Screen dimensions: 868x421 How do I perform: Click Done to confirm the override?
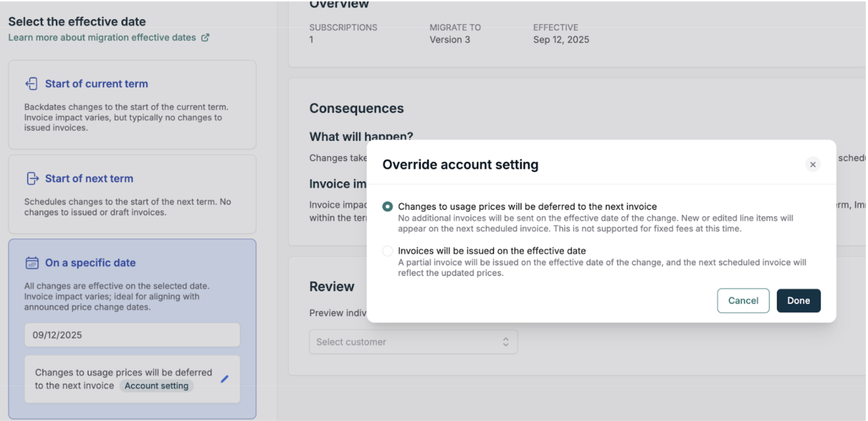[798, 300]
